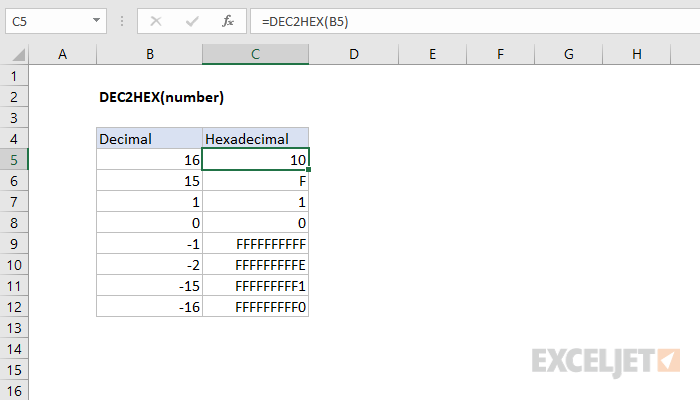Select row 15 header

(x=14, y=370)
